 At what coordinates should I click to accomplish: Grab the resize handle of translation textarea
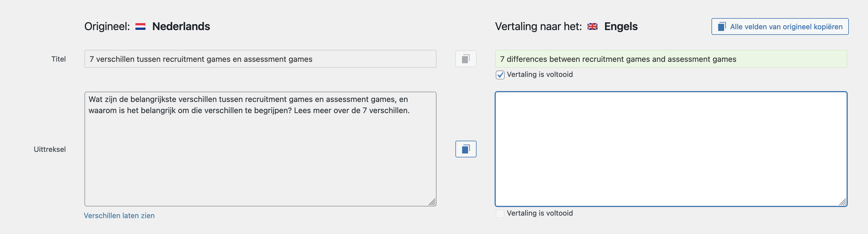pyautogui.click(x=842, y=202)
